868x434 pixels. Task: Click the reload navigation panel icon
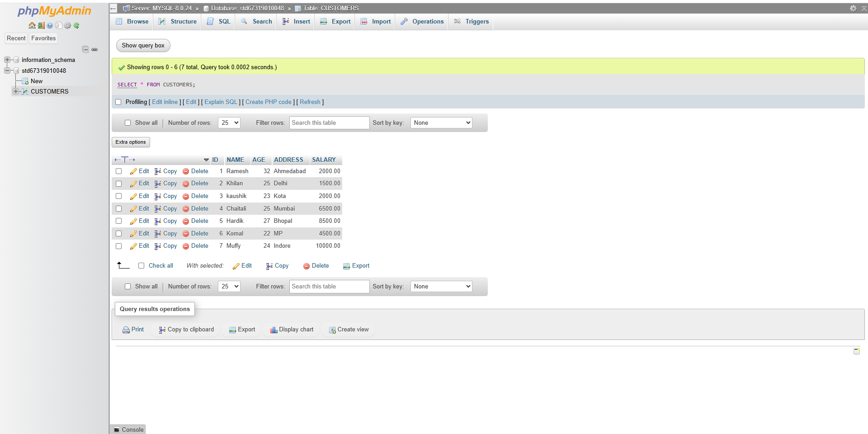(x=76, y=26)
